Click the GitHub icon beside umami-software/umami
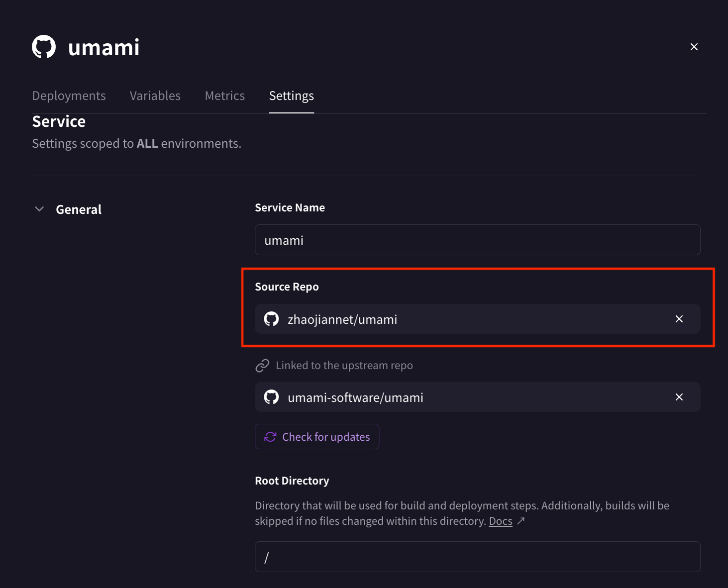 click(271, 397)
